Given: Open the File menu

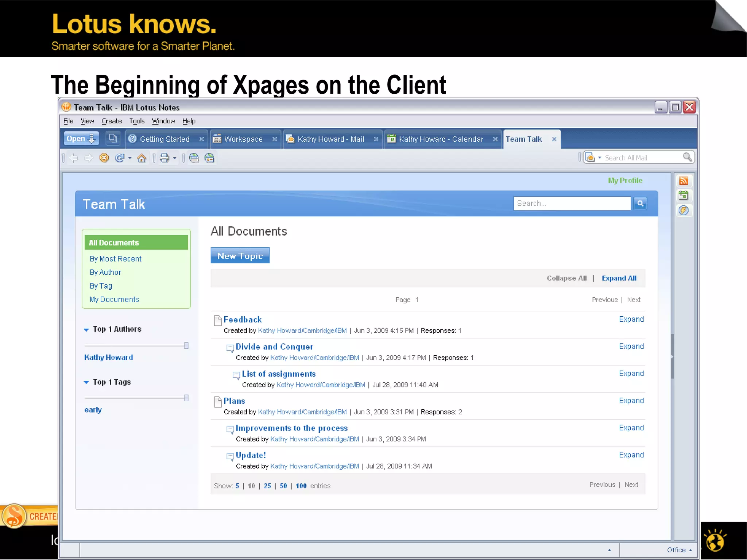Looking at the screenshot, I should click(x=68, y=121).
